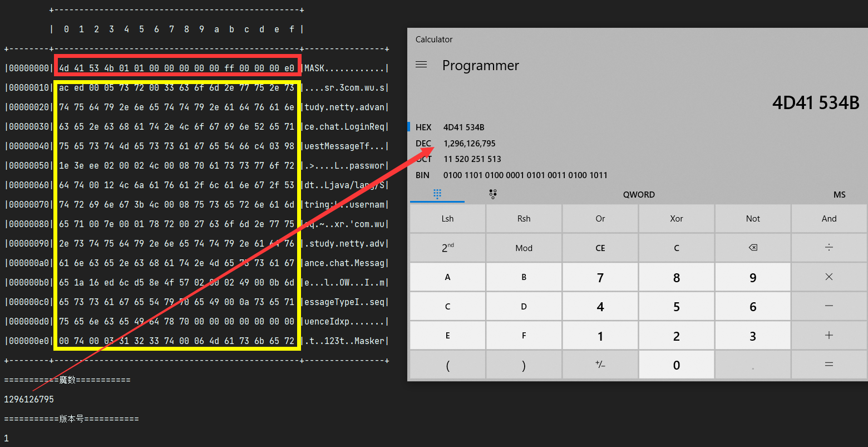Image resolution: width=868 pixels, height=447 pixels.
Task: Click the digit 4 key
Action: tap(600, 306)
